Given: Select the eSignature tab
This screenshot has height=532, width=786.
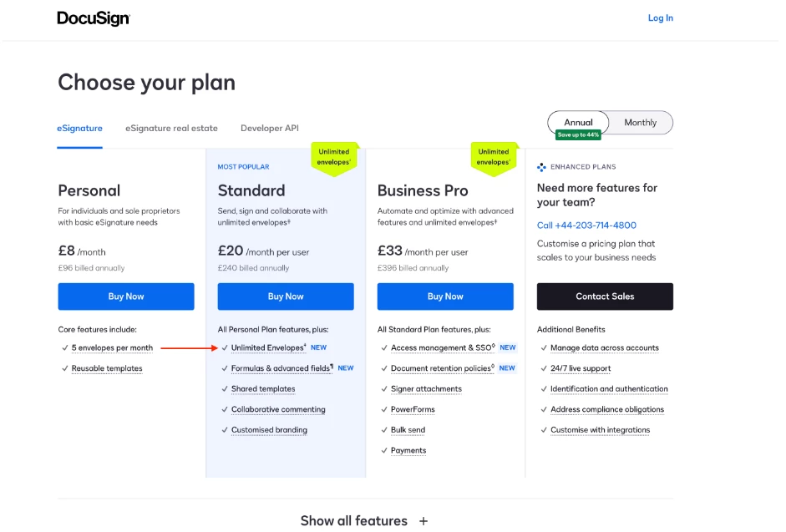Looking at the screenshot, I should [79, 129].
